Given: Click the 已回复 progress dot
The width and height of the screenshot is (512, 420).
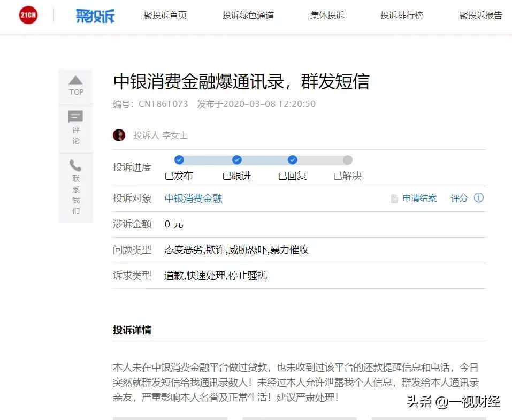Looking at the screenshot, I should click(292, 160).
